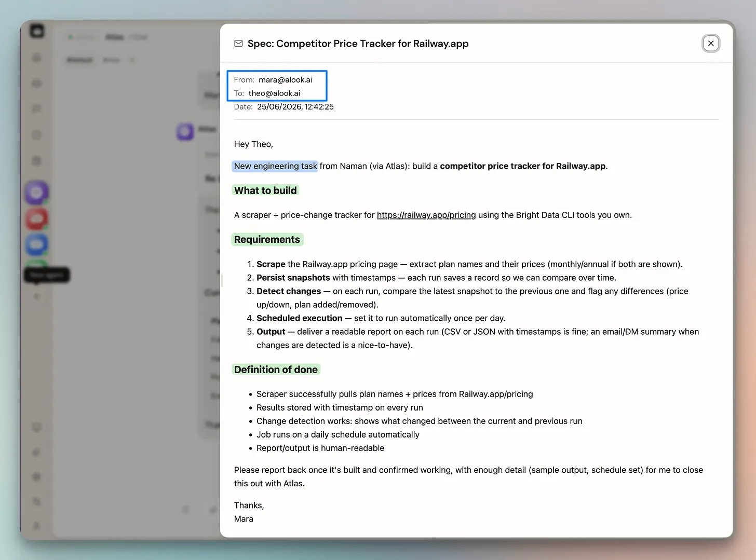Click the dark app logo at sidebar top

[37, 31]
